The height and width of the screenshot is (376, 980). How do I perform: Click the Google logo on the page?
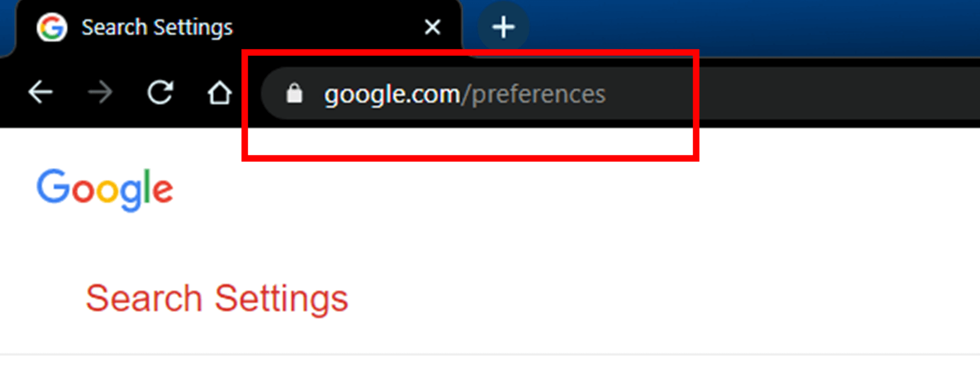point(105,189)
